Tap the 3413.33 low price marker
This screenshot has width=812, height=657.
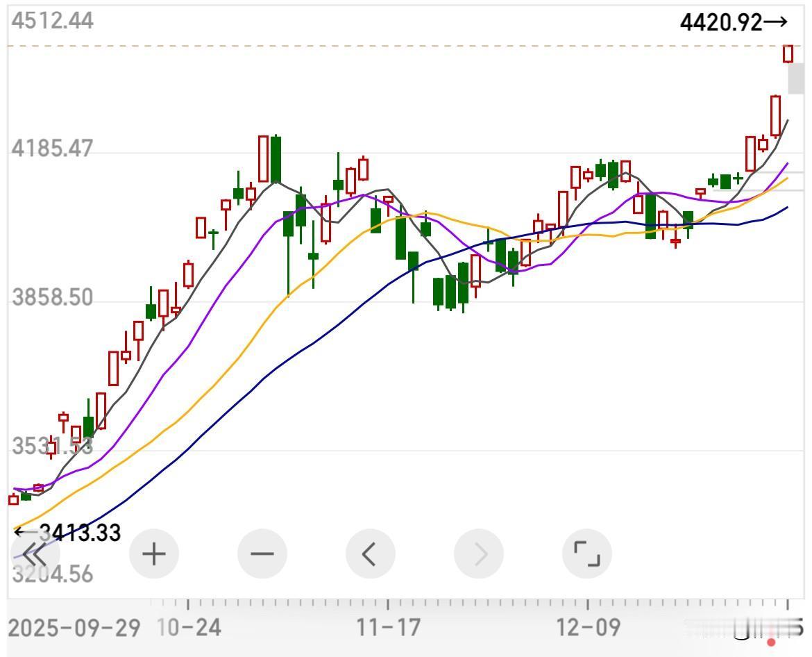[67, 533]
